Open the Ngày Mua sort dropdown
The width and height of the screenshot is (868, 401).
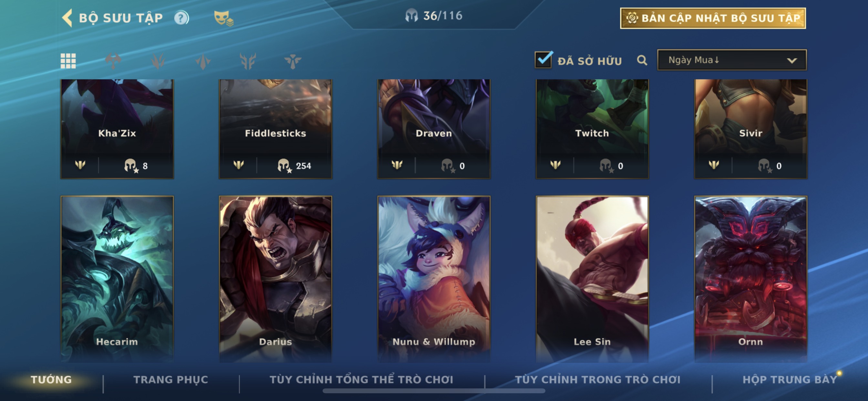[732, 60]
